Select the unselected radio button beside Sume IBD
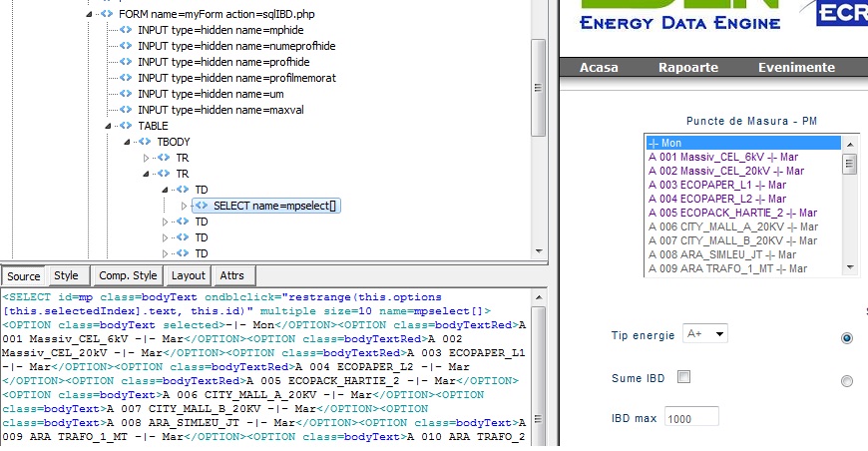 [x=847, y=380]
